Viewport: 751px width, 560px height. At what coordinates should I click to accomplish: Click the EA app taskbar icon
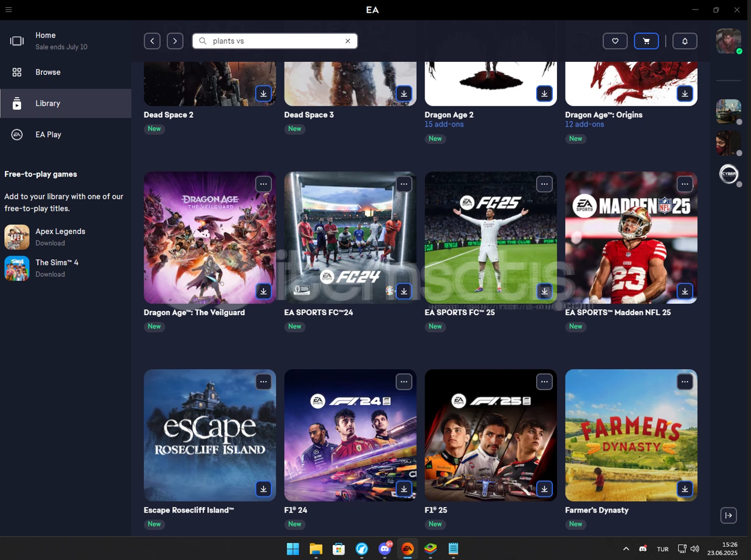[x=408, y=549]
